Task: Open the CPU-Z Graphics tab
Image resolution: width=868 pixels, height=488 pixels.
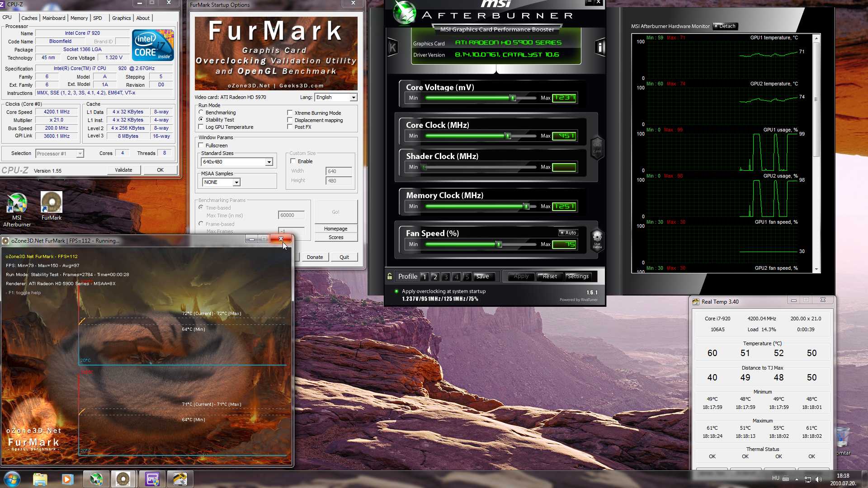Action: coord(122,18)
